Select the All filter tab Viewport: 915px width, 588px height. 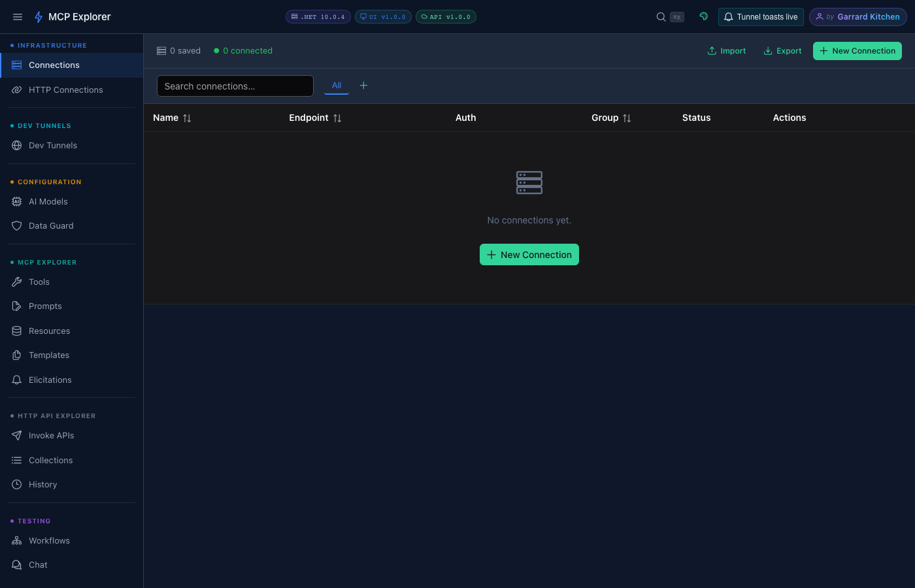(x=337, y=86)
